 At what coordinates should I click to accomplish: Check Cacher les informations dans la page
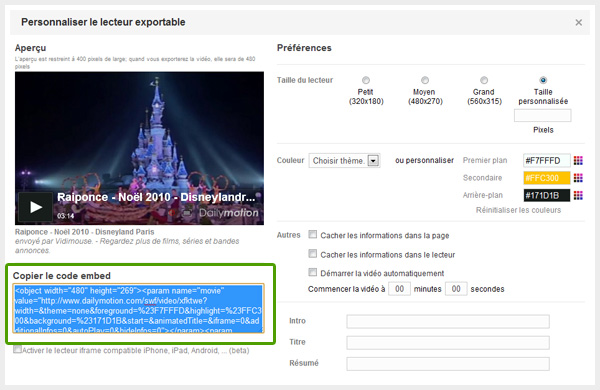pyautogui.click(x=313, y=234)
